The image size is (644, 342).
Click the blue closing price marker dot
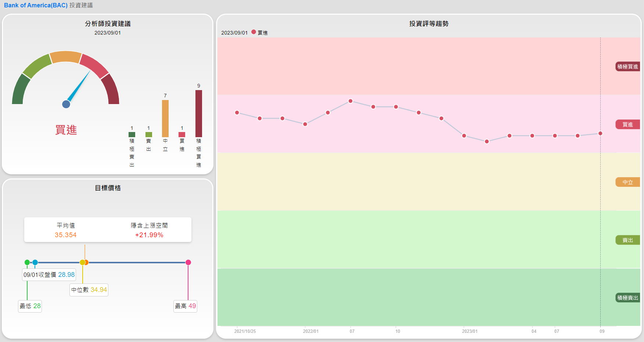35,262
